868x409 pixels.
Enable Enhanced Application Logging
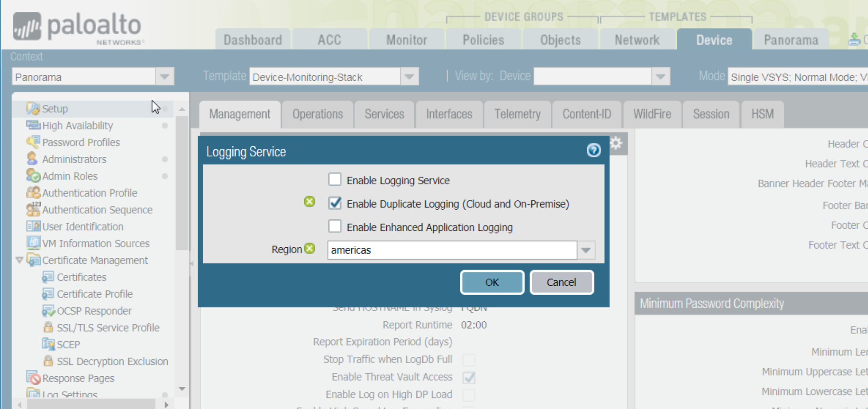(335, 226)
